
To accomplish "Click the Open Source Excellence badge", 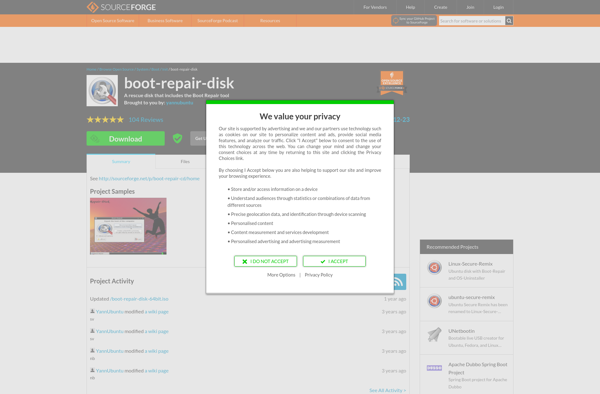I will point(392,82).
